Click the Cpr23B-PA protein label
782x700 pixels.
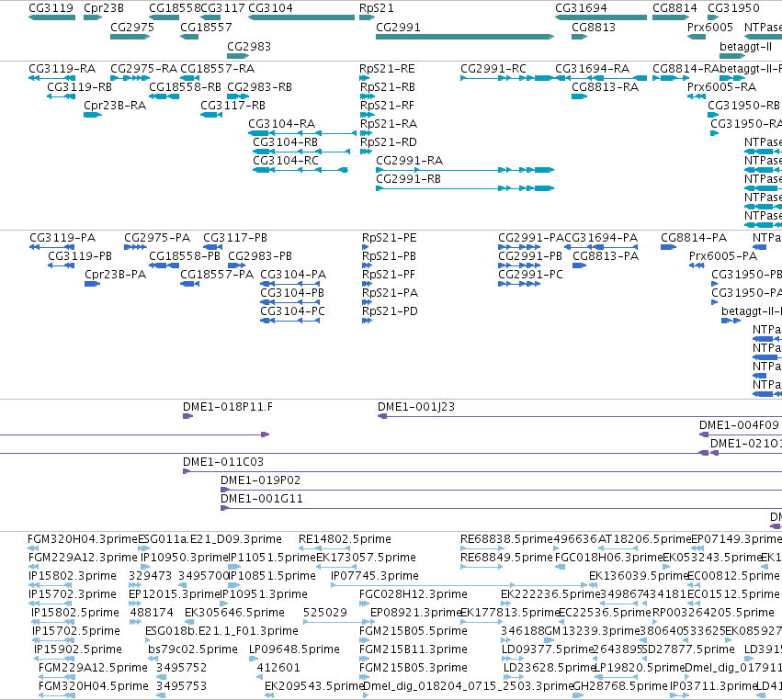coord(115,275)
